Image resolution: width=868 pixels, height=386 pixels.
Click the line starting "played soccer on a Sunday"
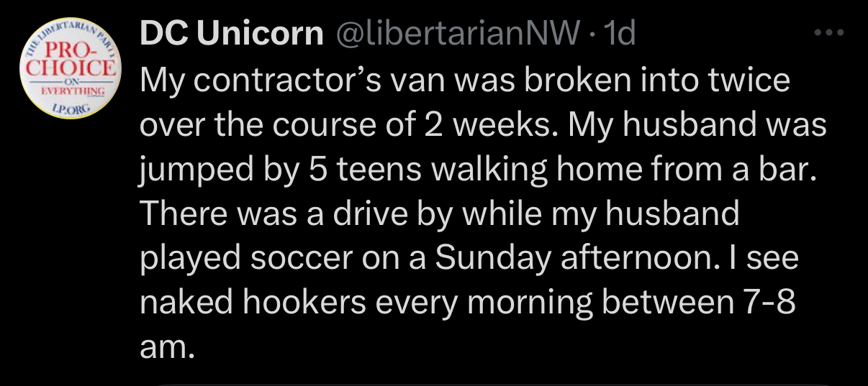coord(468,259)
